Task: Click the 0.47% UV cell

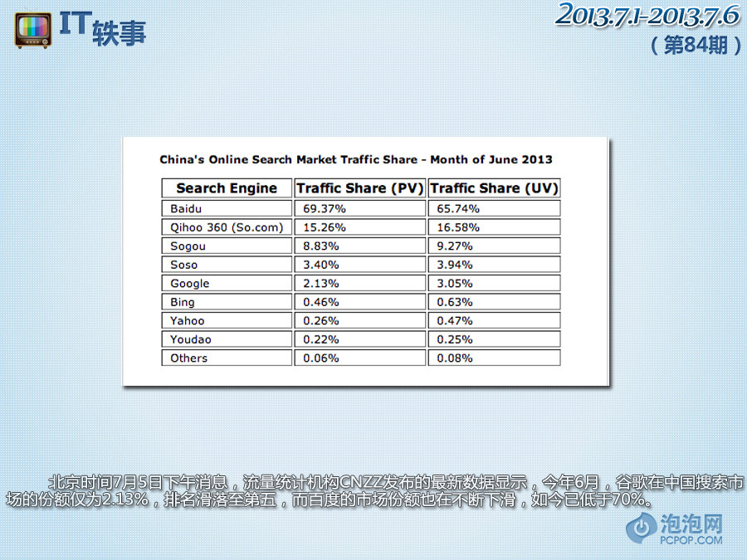Action: (x=494, y=320)
